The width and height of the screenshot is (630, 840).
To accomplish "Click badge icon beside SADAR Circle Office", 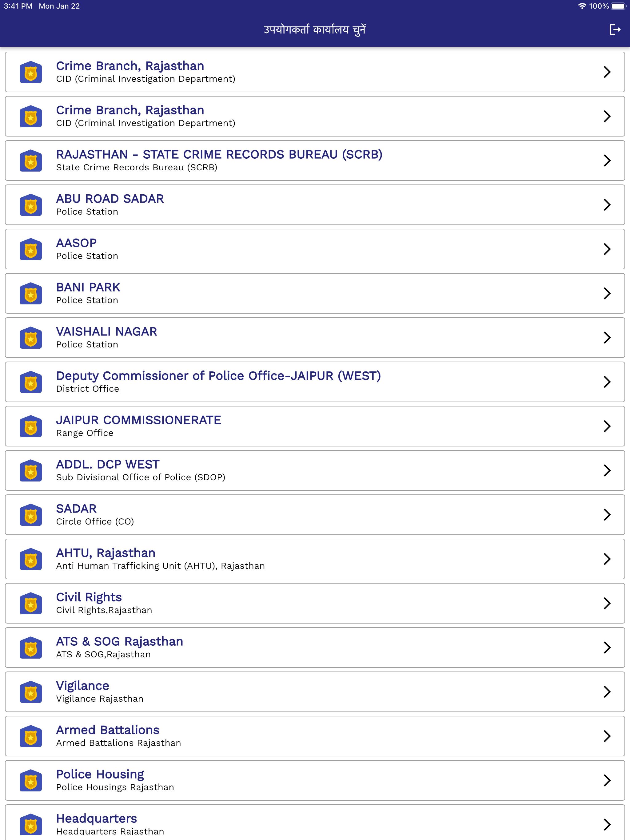I will (31, 515).
